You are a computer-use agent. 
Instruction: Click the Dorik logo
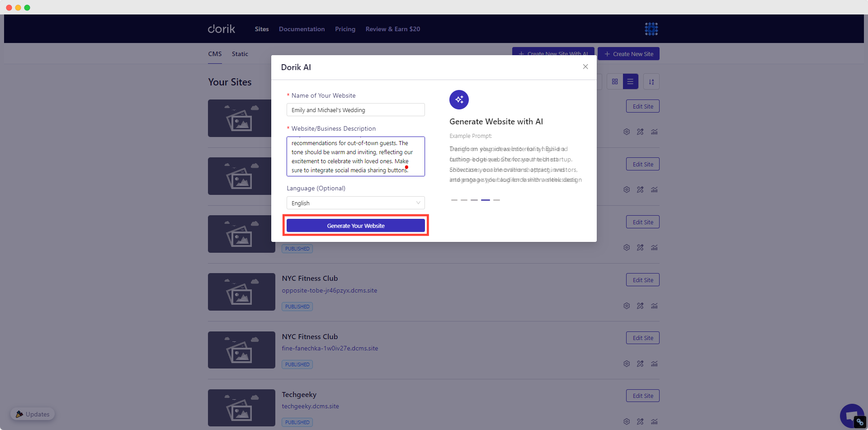(222, 29)
